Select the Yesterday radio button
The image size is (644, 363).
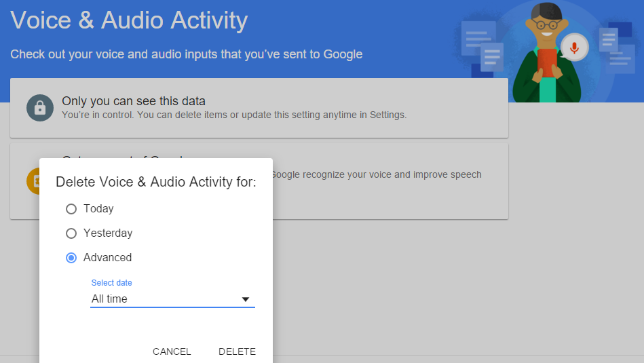point(71,233)
